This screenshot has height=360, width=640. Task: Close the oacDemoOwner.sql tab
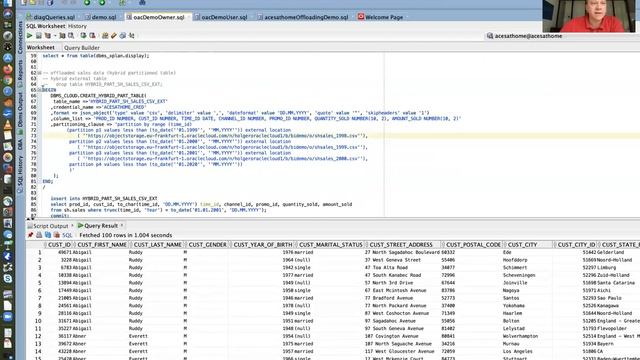tap(189, 17)
